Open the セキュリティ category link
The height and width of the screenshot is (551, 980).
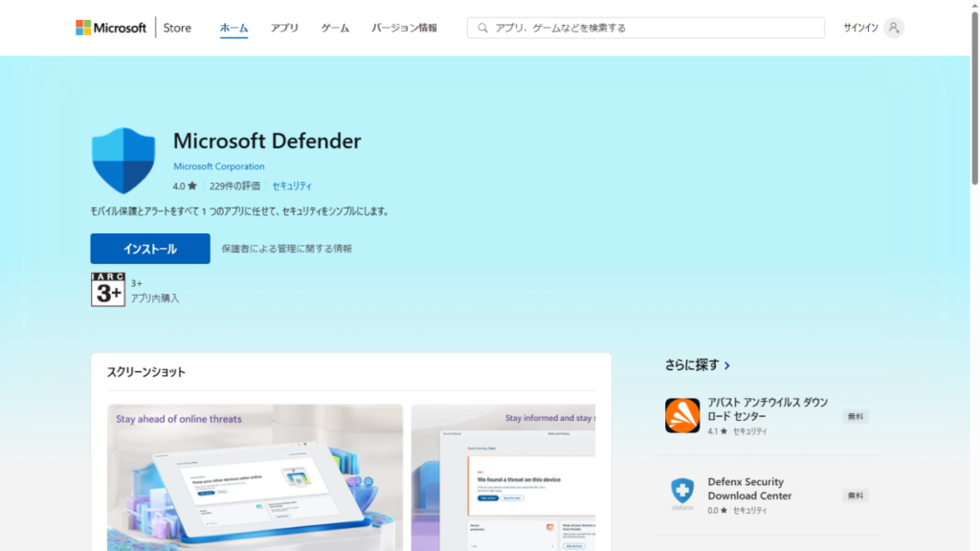coord(292,186)
